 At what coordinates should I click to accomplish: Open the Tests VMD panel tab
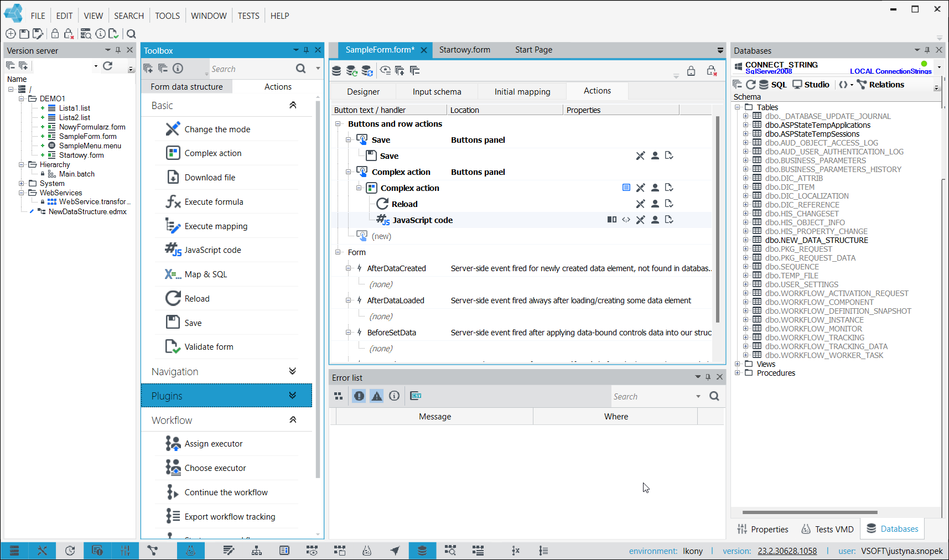828,530
